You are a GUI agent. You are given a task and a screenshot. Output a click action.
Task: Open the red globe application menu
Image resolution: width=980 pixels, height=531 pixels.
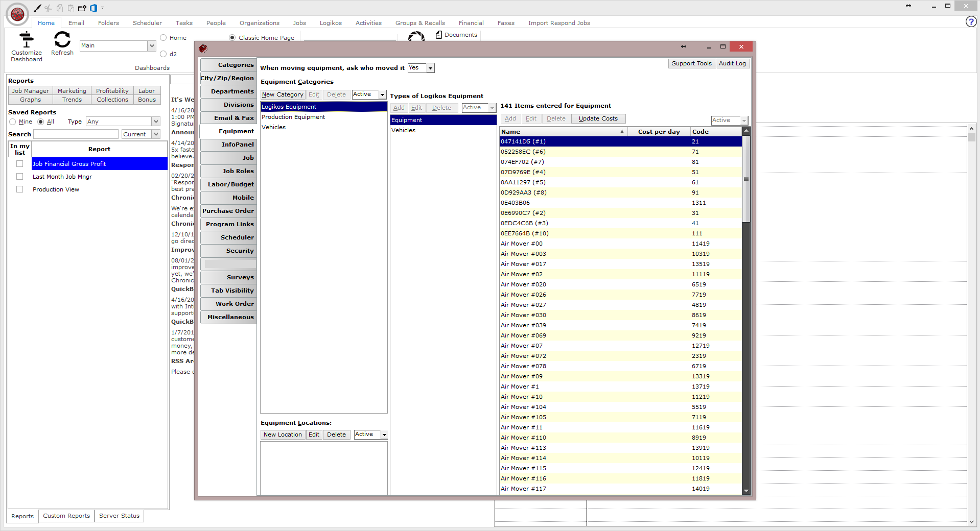17,14
